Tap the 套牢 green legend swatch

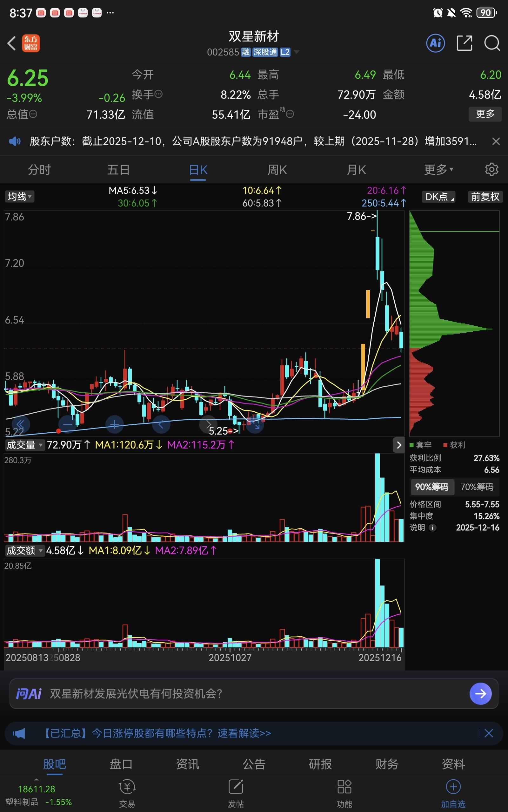click(411, 445)
